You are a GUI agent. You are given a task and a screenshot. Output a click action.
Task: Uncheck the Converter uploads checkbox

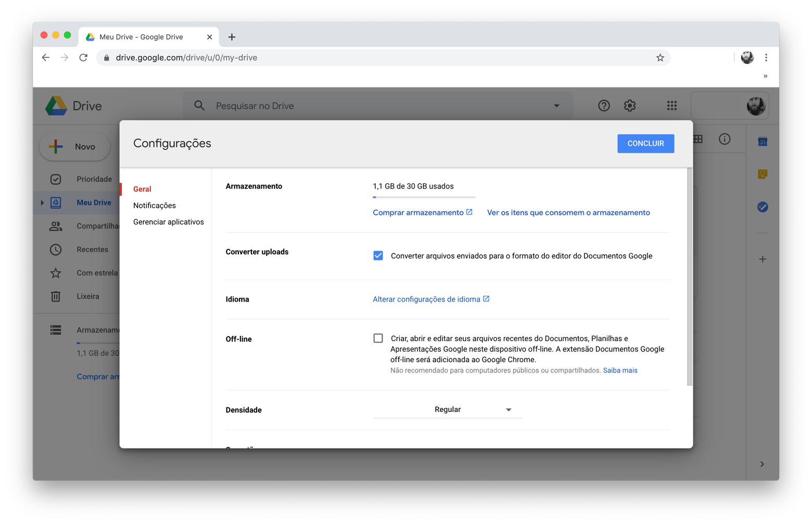click(x=378, y=256)
